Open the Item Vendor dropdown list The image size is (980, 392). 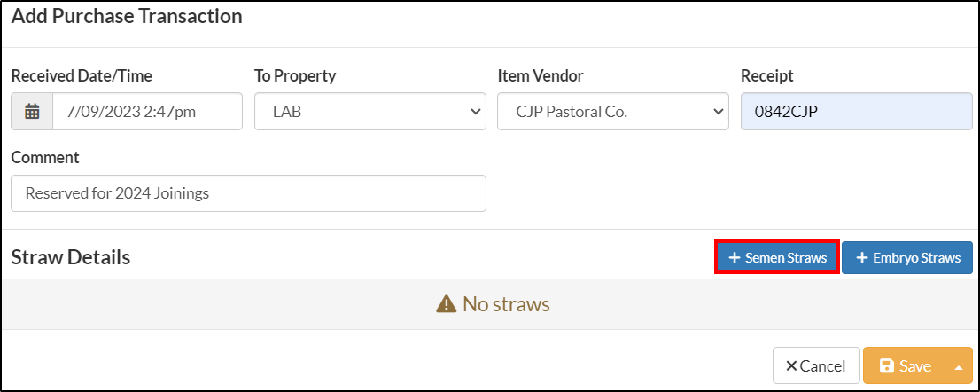(613, 112)
